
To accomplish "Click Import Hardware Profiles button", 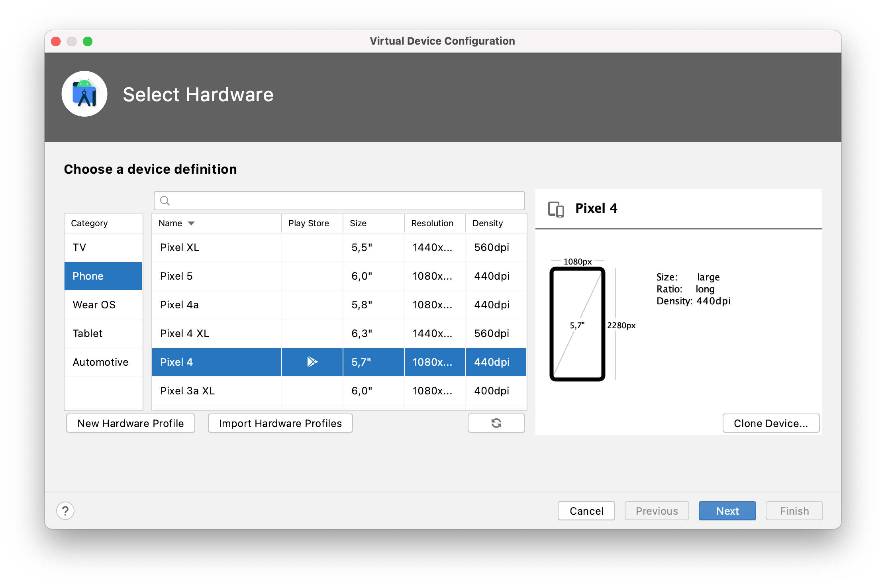I will coord(280,423).
